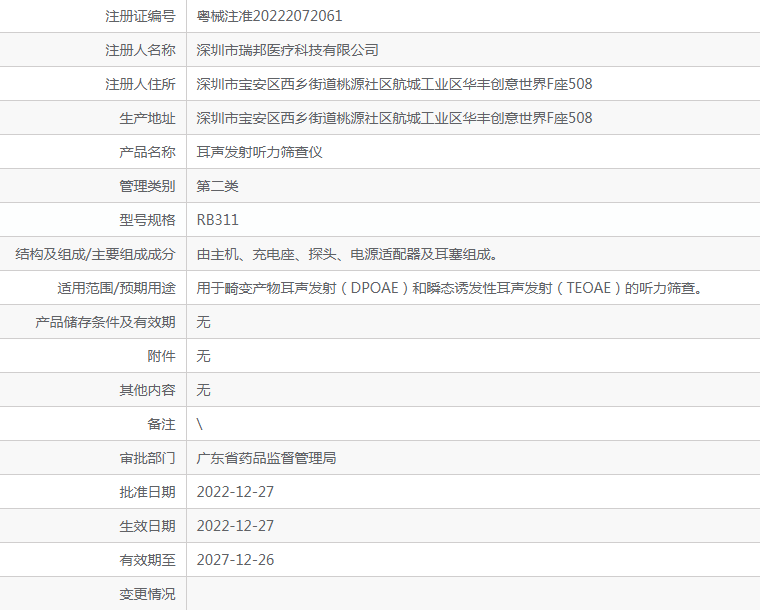Viewport: 760px width, 610px height.
Task: Click 无 in the 附件 row
Action: (203, 356)
